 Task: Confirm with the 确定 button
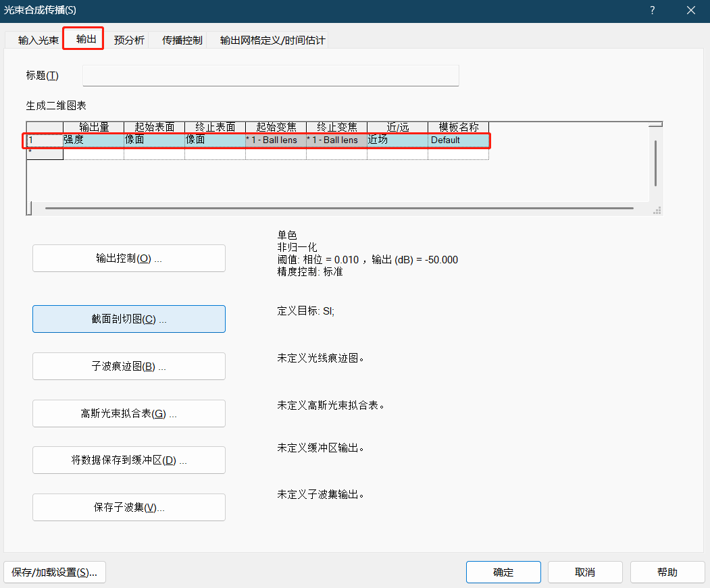coord(503,572)
